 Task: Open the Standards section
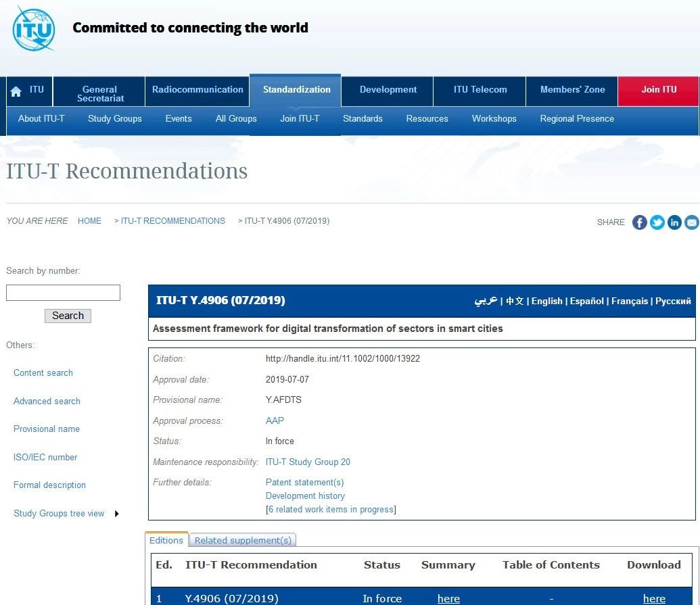363,119
